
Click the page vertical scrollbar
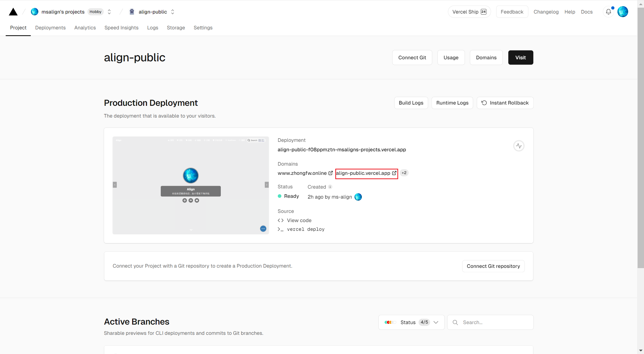coord(640,138)
